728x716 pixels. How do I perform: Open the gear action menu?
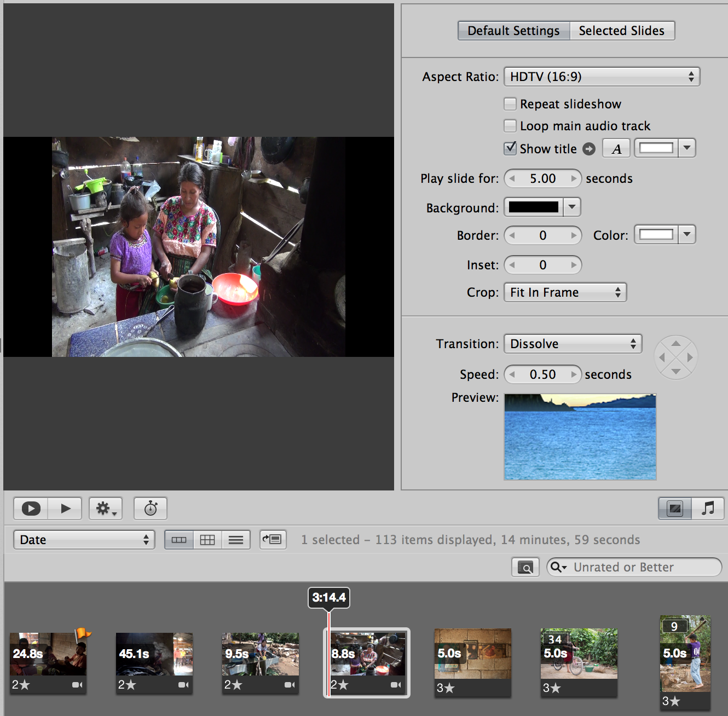[106, 509]
